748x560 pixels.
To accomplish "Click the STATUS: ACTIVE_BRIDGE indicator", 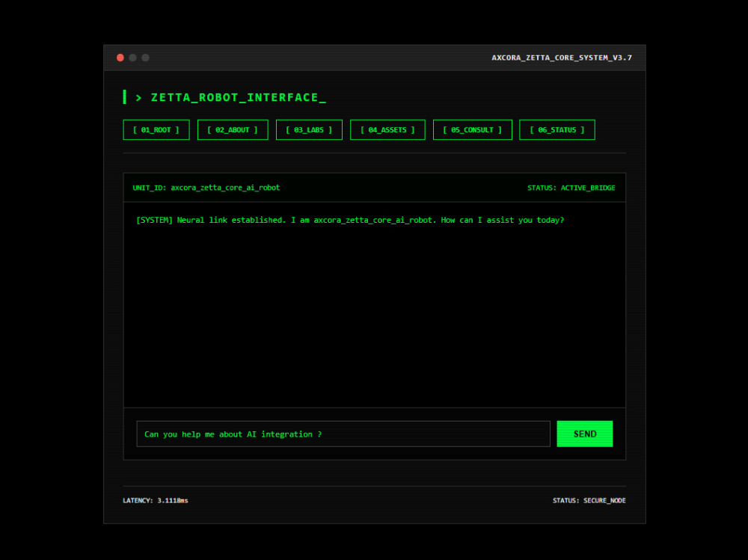I will click(x=571, y=188).
